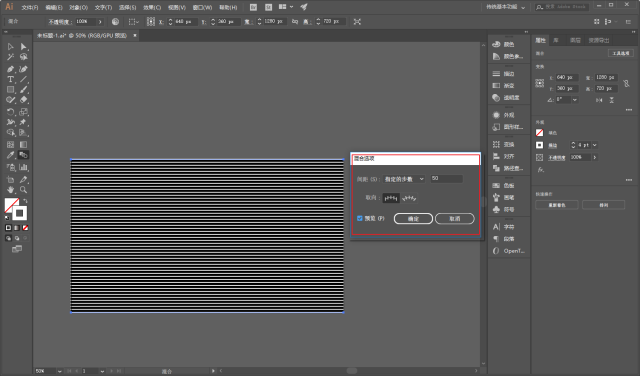Image resolution: width=640 pixels, height=376 pixels.
Task: Open the OpenType panel icon
Action: coord(508,251)
